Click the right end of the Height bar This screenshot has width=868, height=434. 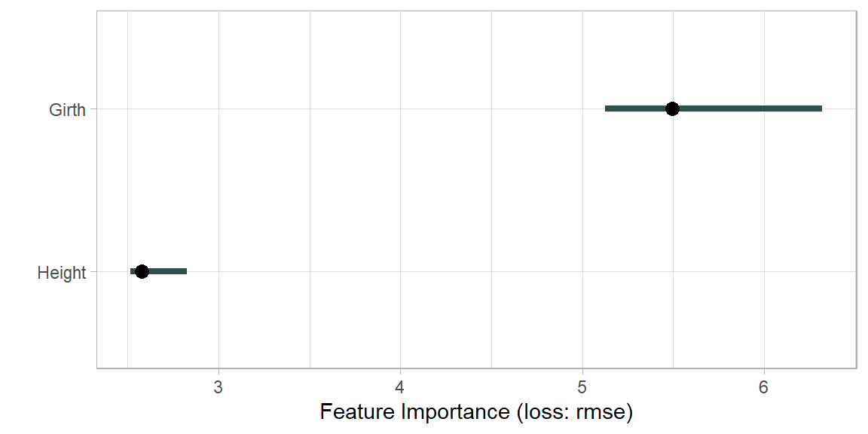[x=184, y=271]
